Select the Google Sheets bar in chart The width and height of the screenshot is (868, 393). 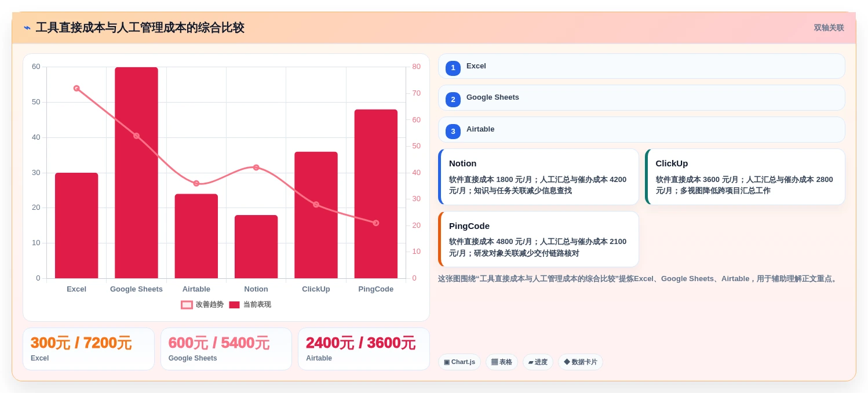pyautogui.click(x=136, y=173)
